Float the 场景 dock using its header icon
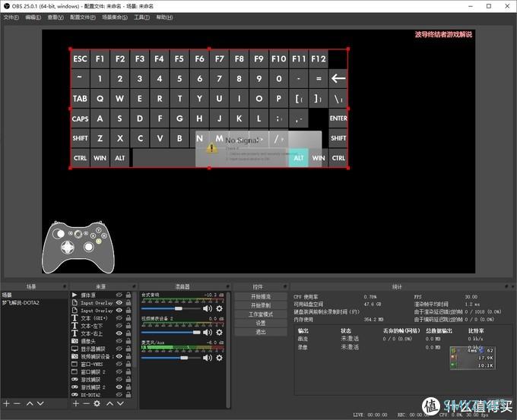The width and height of the screenshot is (517, 420). pos(65,286)
